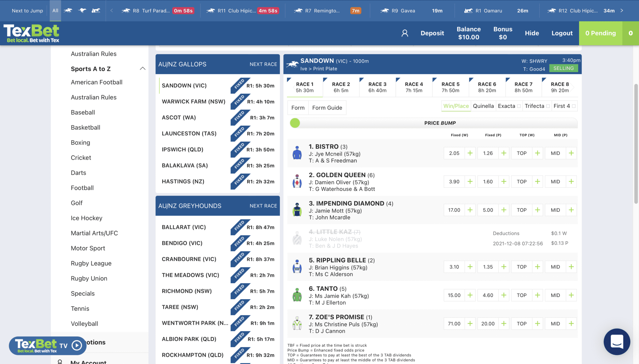Open the live chat bubble icon
The height and width of the screenshot is (364, 639).
tap(617, 342)
